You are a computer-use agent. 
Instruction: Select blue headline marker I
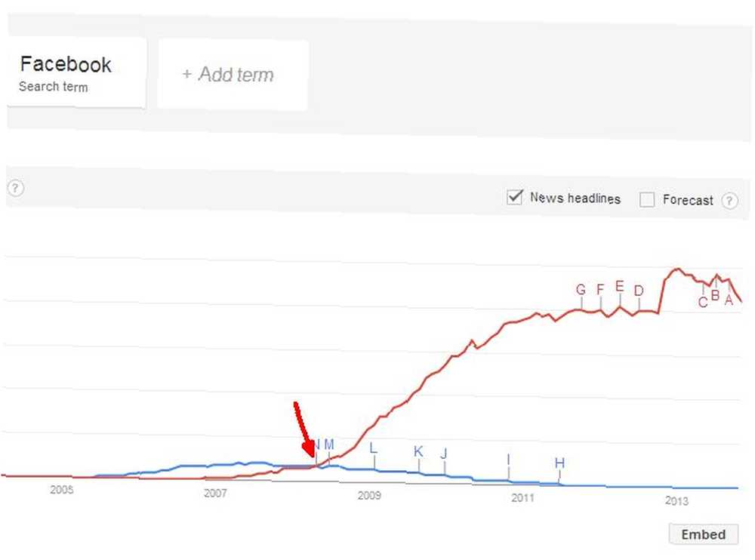[508, 460]
